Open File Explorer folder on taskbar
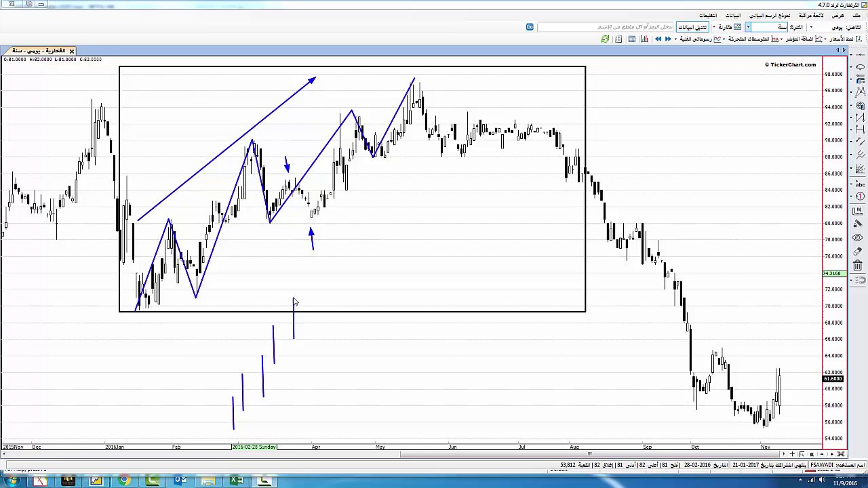This screenshot has height=488, width=868. coord(208,481)
